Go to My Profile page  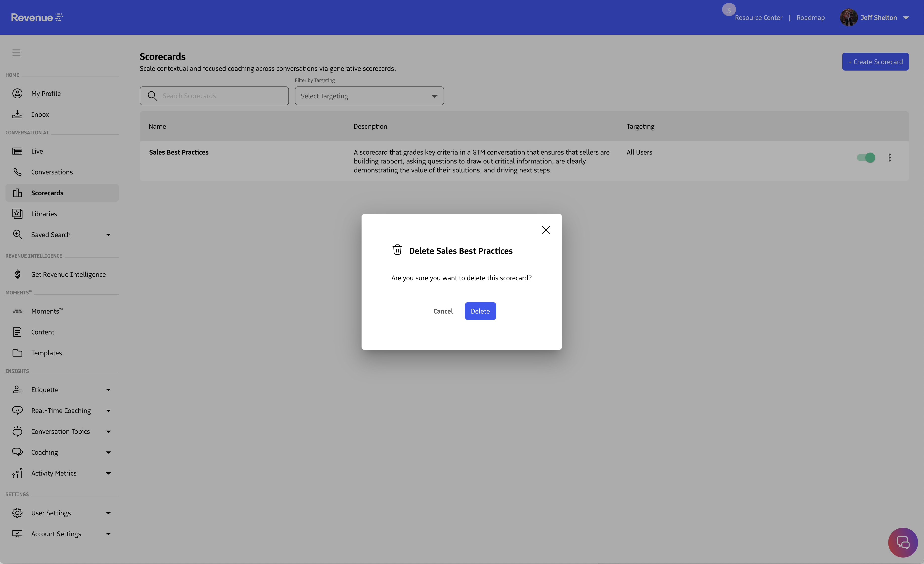[x=46, y=93]
